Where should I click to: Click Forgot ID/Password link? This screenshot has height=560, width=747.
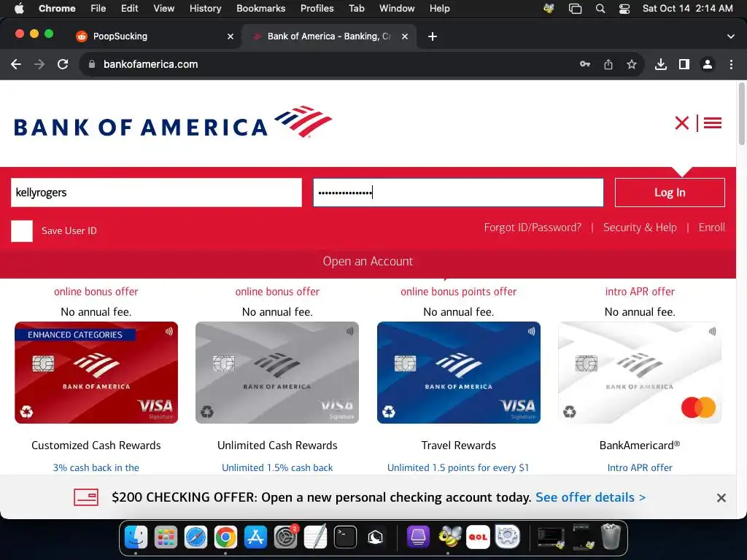tap(533, 227)
